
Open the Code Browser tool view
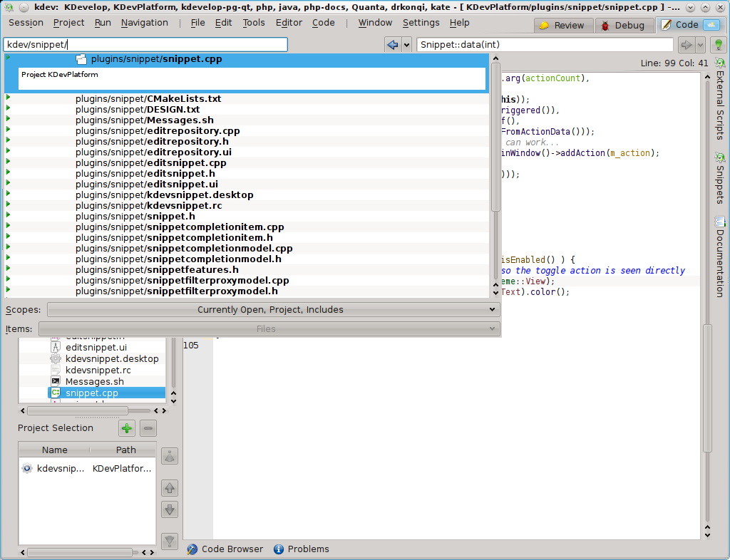tap(225, 549)
